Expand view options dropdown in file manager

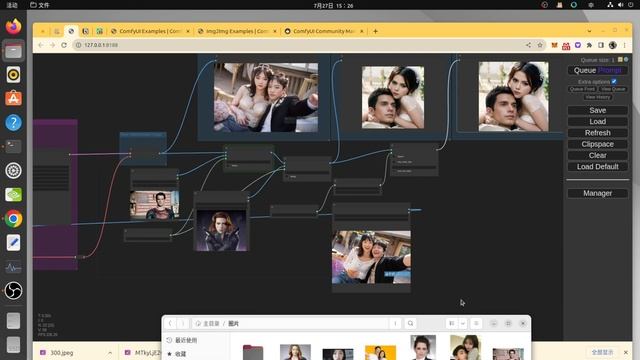click(463, 323)
